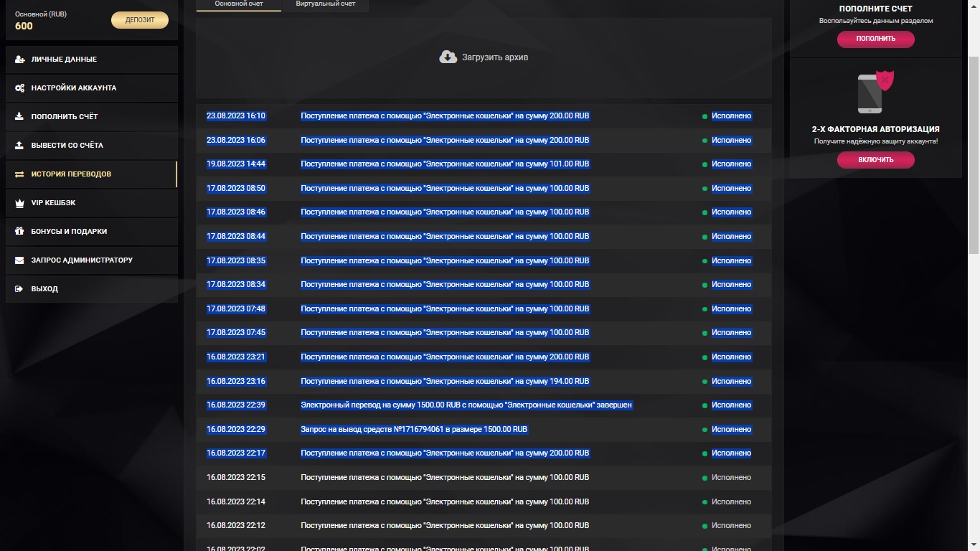Click the balance amount 600
The width and height of the screenshot is (980, 551).
[24, 27]
